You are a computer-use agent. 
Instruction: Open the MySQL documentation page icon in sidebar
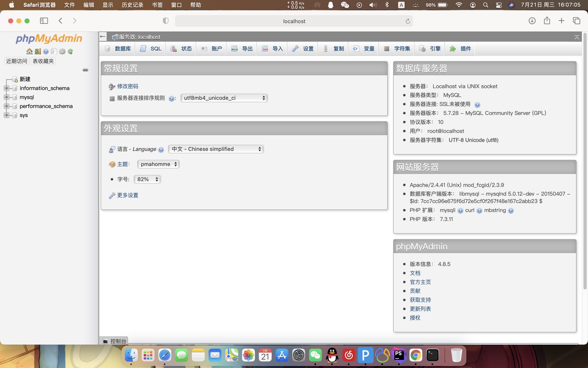tap(54, 51)
